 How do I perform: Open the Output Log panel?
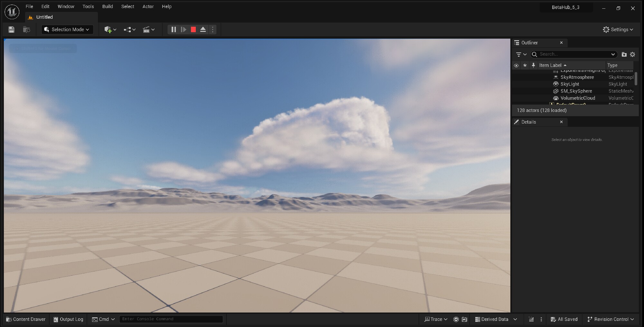[68, 319]
